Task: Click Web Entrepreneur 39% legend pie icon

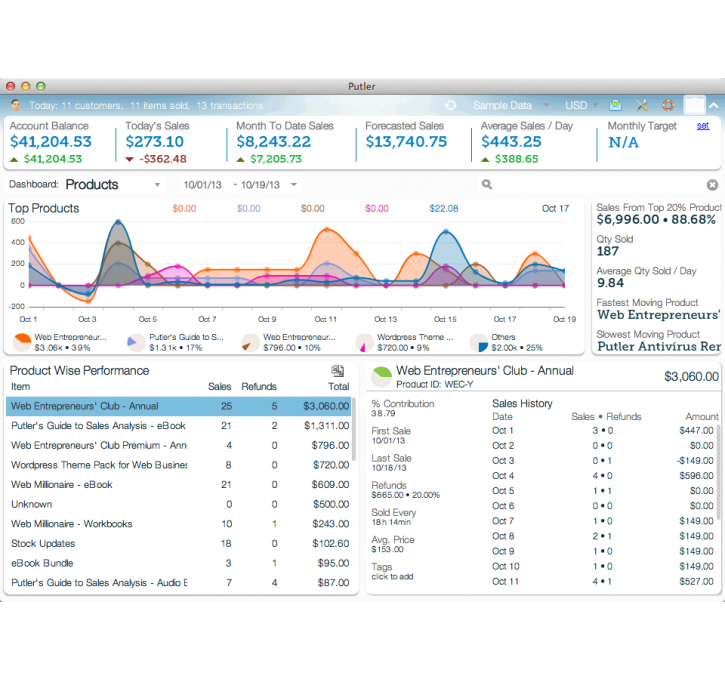Action: tap(21, 342)
